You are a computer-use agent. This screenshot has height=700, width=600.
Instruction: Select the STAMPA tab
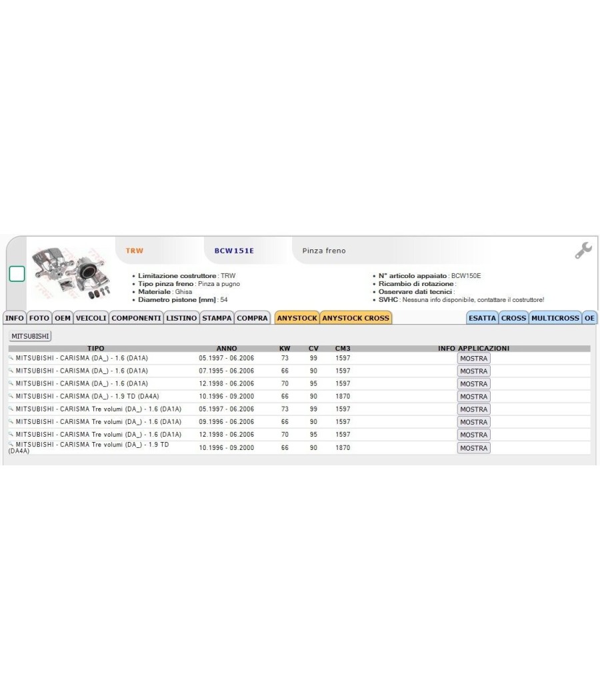(217, 318)
